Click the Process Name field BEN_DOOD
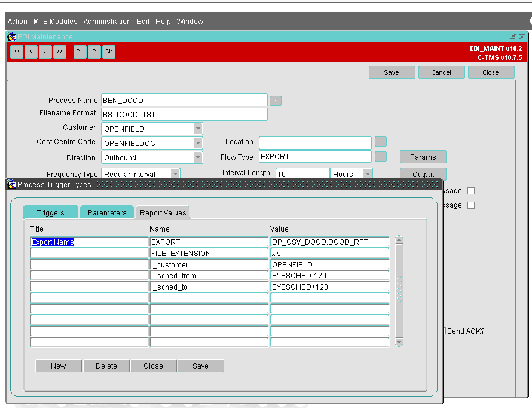 tap(184, 100)
